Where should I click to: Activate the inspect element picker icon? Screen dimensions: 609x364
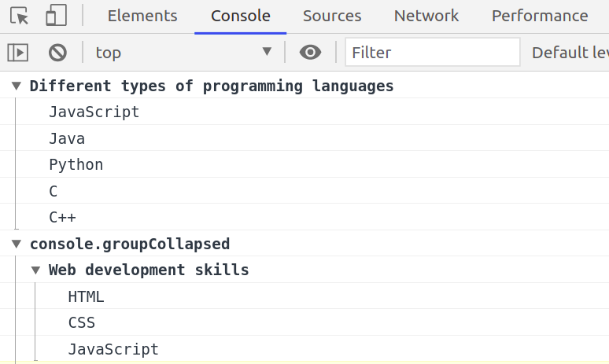(x=20, y=16)
